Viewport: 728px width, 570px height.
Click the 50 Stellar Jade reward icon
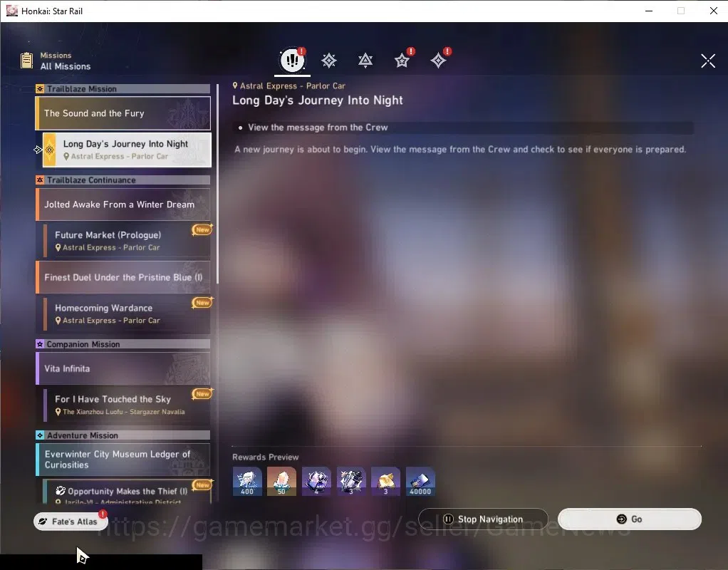pyautogui.click(x=281, y=481)
